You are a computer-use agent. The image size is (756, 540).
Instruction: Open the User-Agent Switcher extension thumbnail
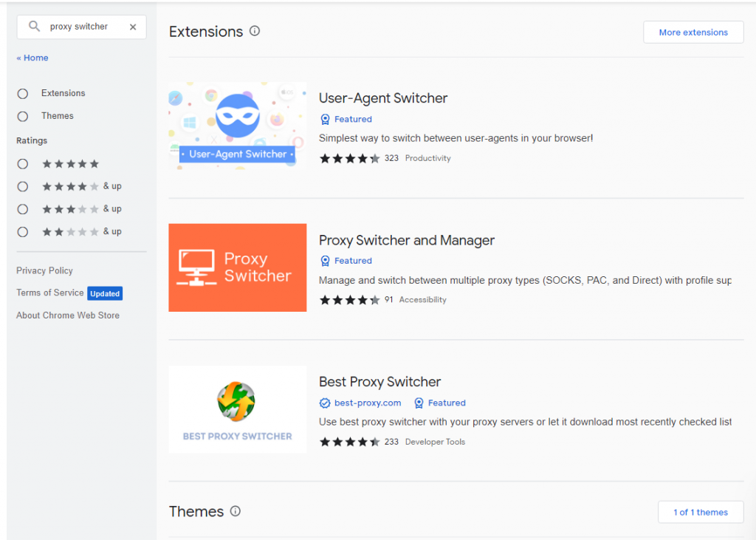237,125
